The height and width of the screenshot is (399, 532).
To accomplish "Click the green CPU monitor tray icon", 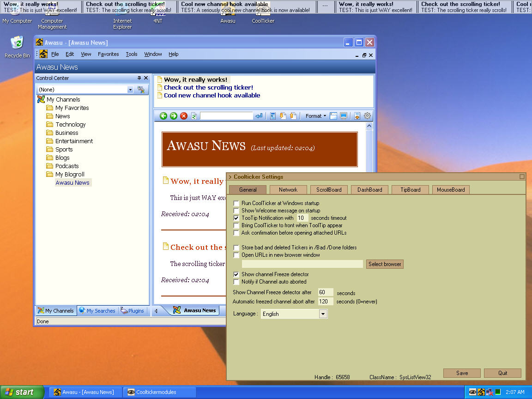I will (x=498, y=392).
